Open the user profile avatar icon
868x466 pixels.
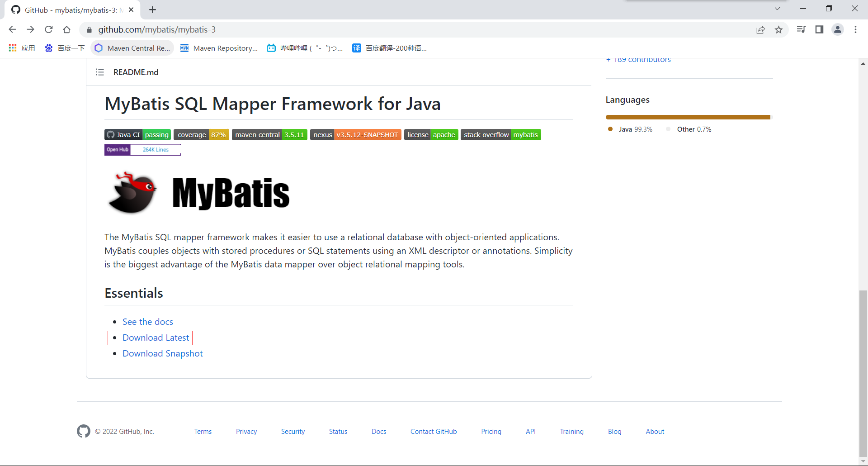[x=837, y=29]
